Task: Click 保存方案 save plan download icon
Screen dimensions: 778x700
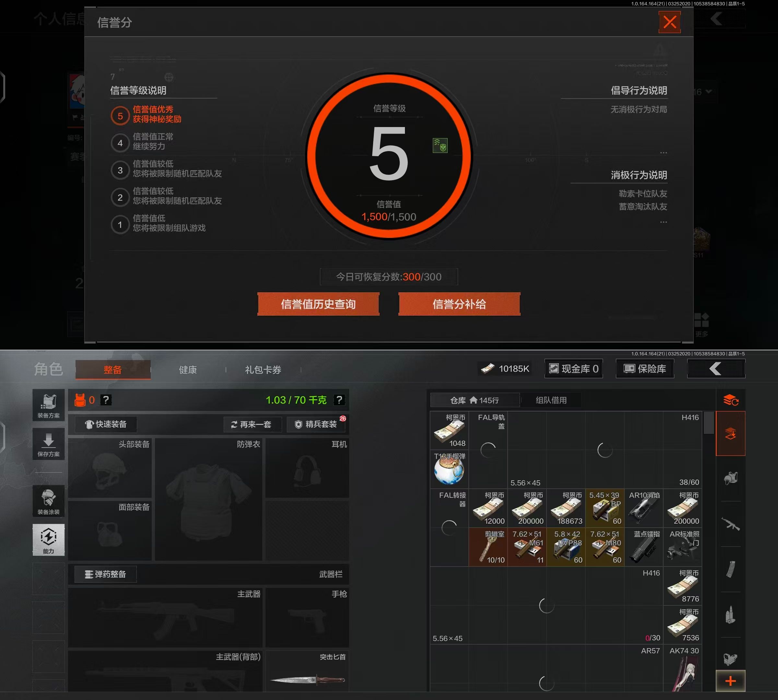Action: (x=49, y=444)
